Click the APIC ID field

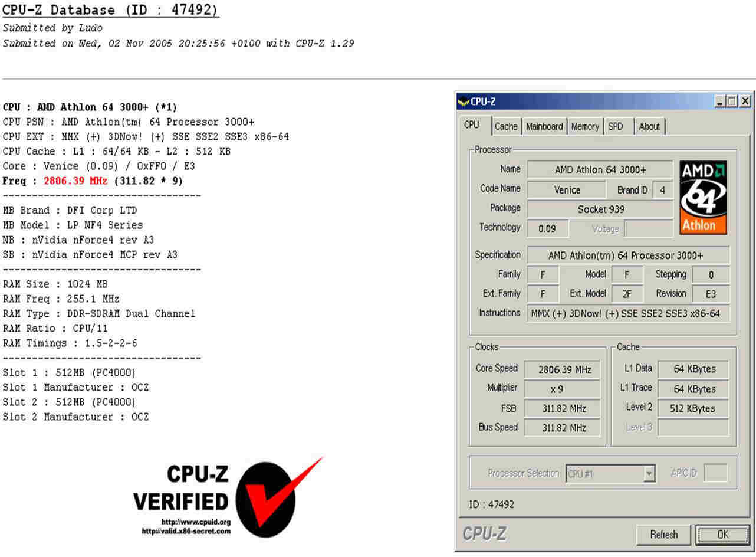pyautogui.click(x=715, y=473)
